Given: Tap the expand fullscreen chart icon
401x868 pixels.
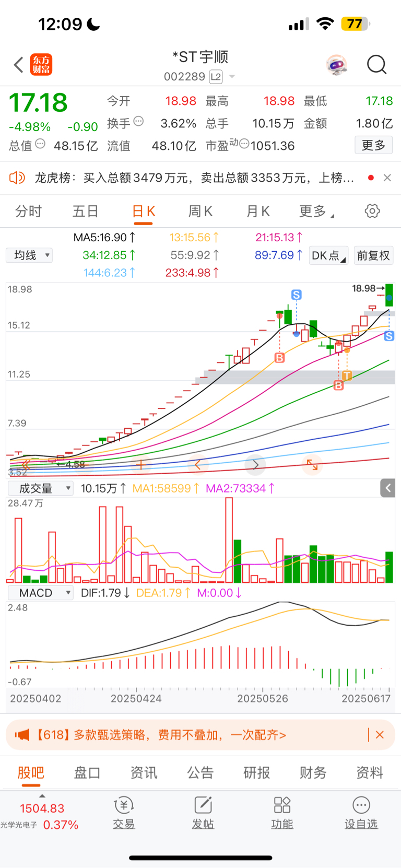Looking at the screenshot, I should tap(312, 464).
